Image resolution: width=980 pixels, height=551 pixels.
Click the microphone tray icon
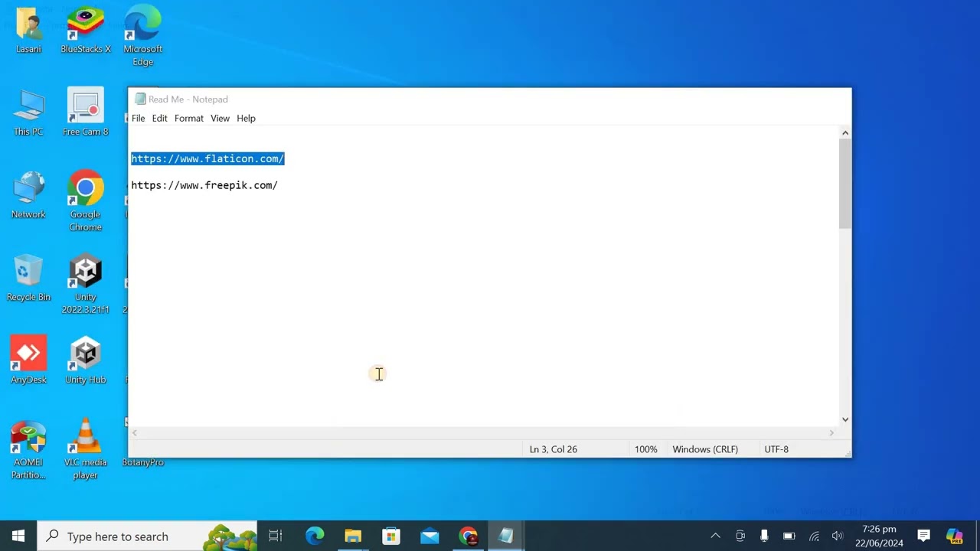[764, 536]
